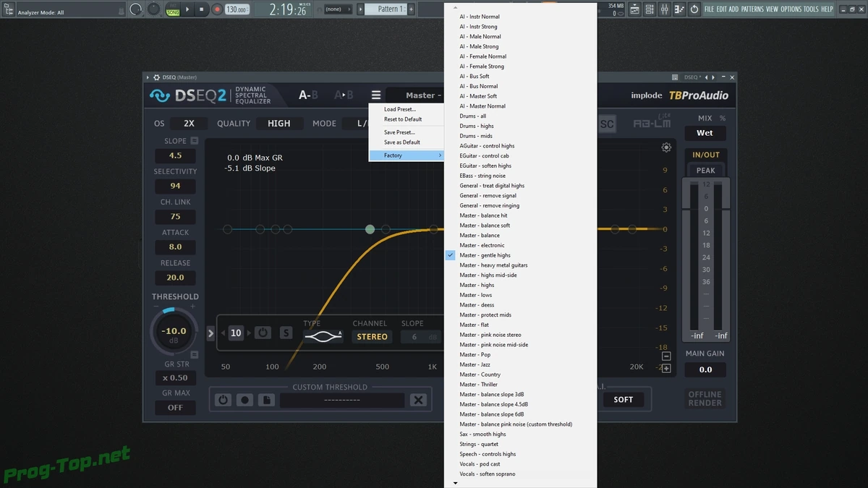Go to the next band arrow

tap(248, 333)
